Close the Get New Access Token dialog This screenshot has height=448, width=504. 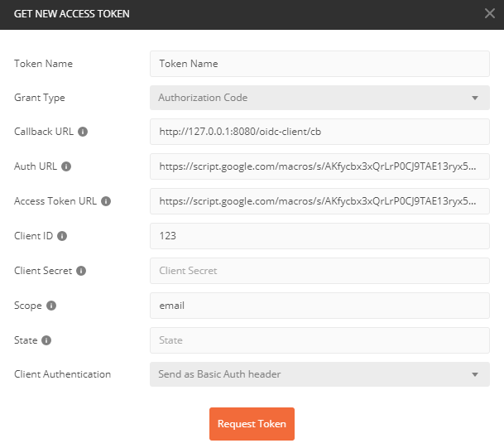click(490, 13)
